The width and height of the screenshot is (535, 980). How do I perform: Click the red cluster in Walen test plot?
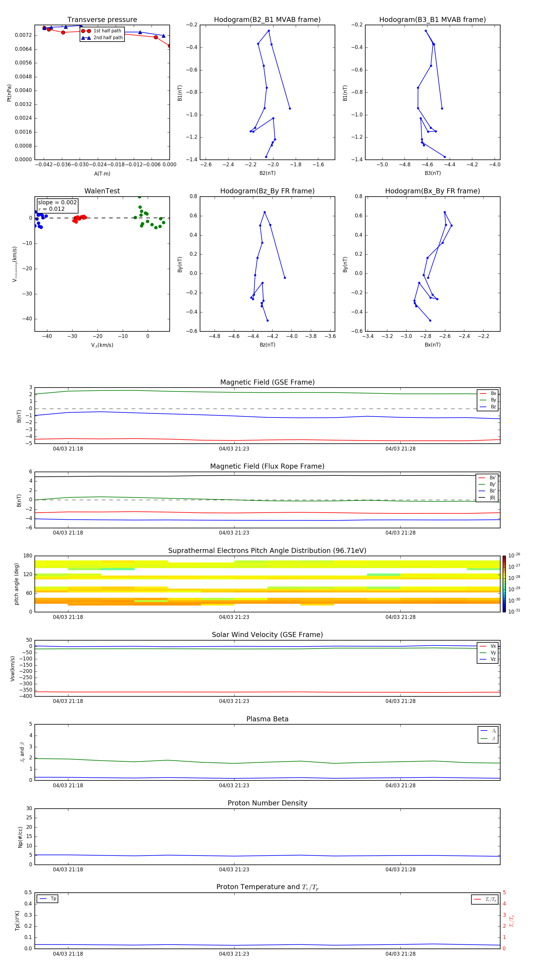click(x=79, y=219)
